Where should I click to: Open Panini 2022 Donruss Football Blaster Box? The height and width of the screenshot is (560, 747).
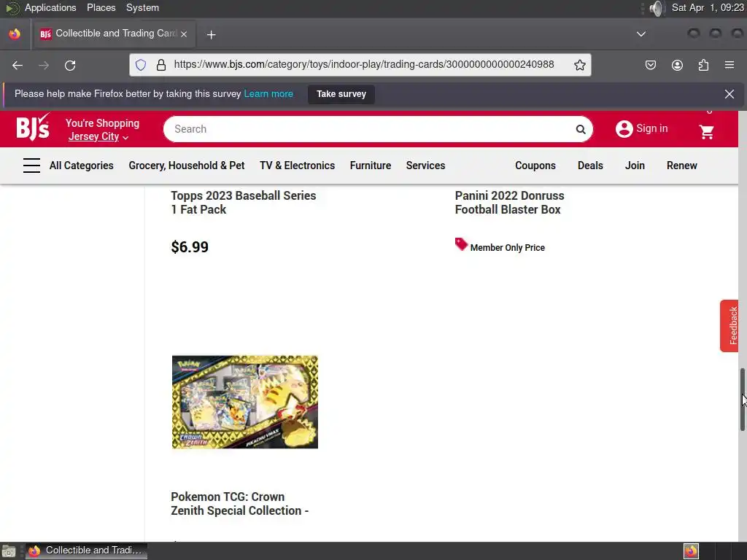(509, 203)
